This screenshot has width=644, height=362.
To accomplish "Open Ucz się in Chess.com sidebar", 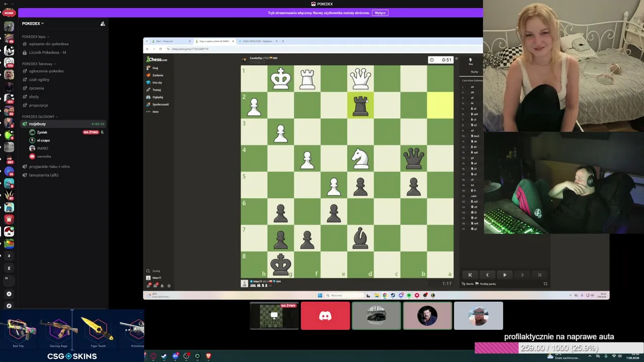I will click(x=154, y=82).
